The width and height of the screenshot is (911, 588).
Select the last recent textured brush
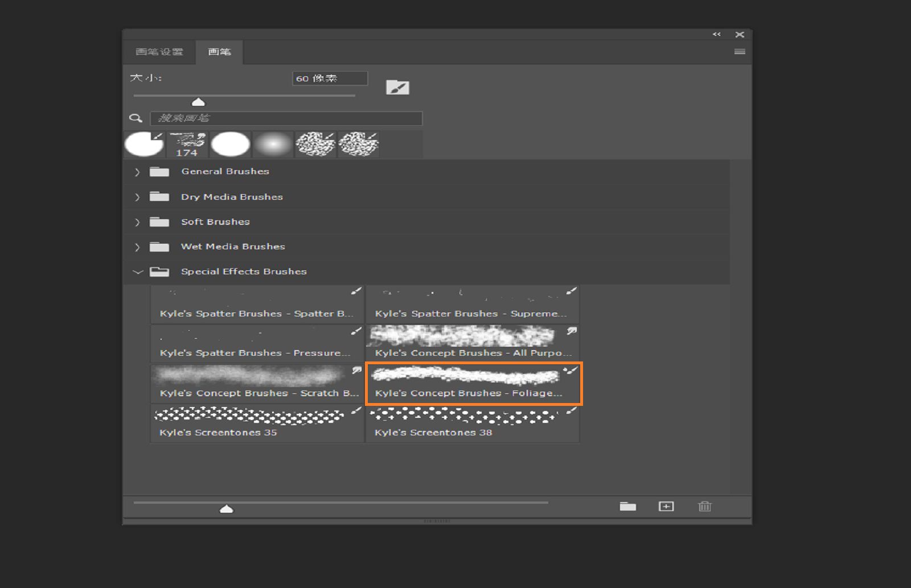[359, 144]
